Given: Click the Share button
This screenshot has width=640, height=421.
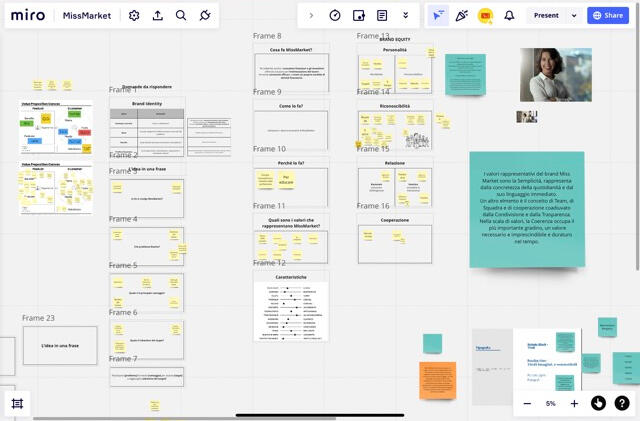Looking at the screenshot, I should 608,16.
